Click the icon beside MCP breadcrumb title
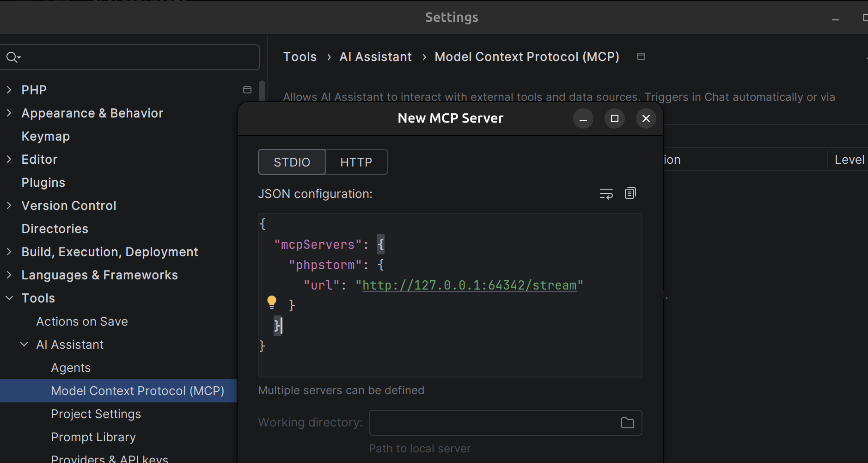This screenshot has width=868, height=463. 641,56
